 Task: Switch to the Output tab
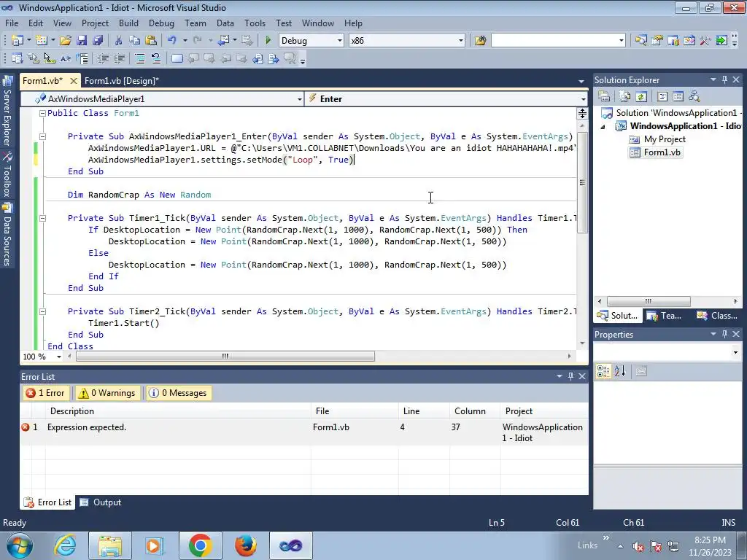pyautogui.click(x=101, y=502)
